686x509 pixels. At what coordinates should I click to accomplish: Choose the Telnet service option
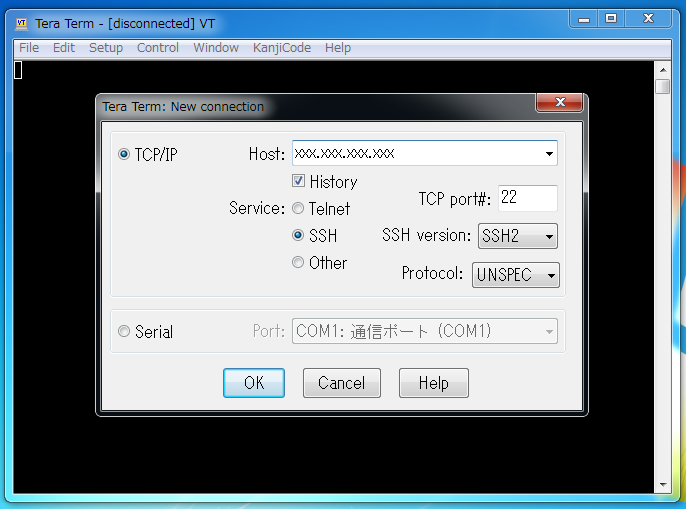pos(298,208)
